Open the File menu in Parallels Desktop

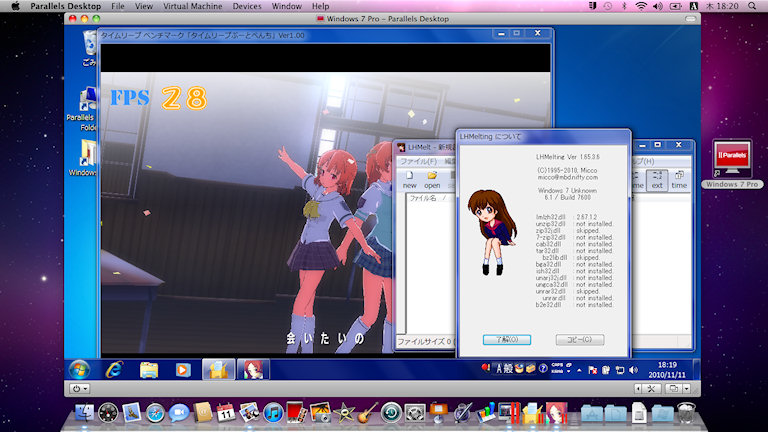pyautogui.click(x=118, y=6)
